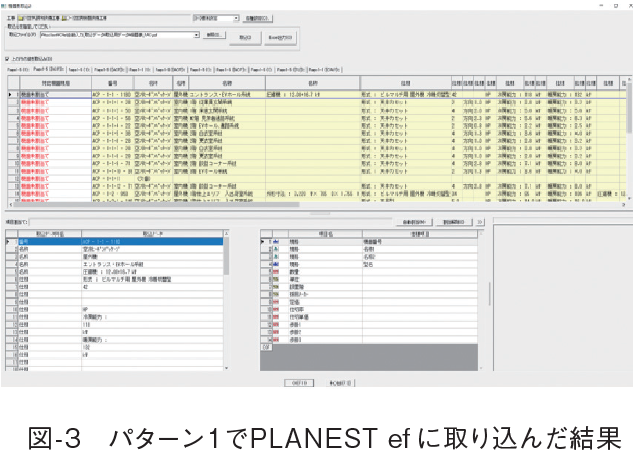Screen dimensions: 633x456
Task: Click the icon in the 単位 row
Action: tap(277, 279)
